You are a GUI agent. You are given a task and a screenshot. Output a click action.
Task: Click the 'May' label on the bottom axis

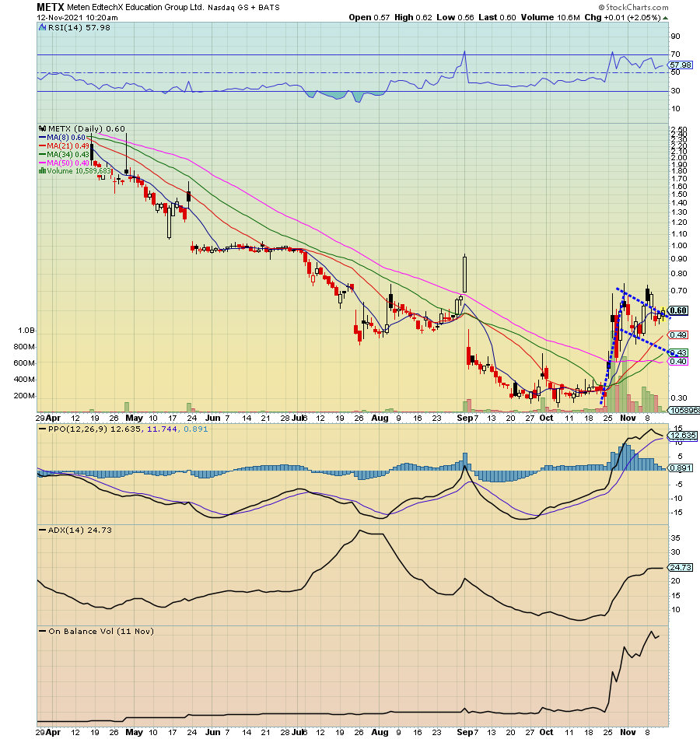(135, 732)
